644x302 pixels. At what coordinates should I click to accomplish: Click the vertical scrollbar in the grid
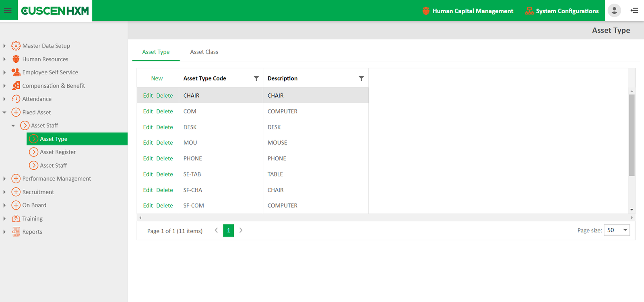[x=632, y=135]
